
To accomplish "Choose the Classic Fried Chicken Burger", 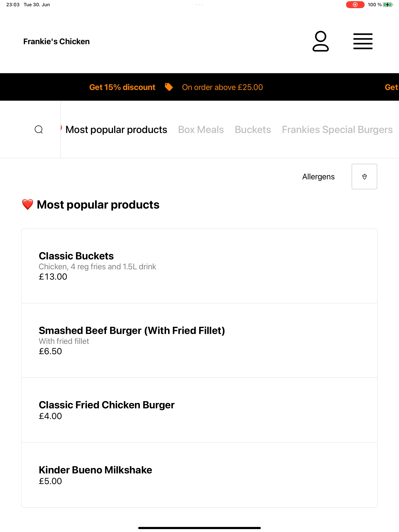I will coord(199,410).
